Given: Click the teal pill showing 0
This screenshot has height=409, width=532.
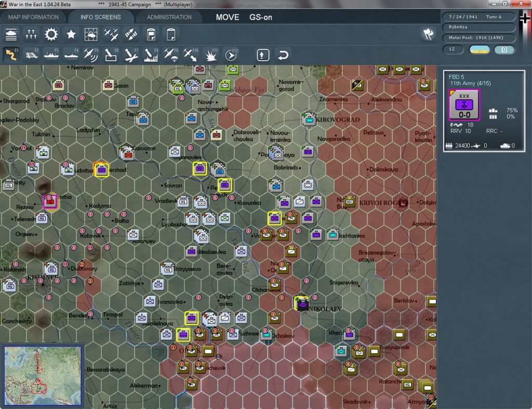Looking at the screenshot, I should click(x=504, y=50).
